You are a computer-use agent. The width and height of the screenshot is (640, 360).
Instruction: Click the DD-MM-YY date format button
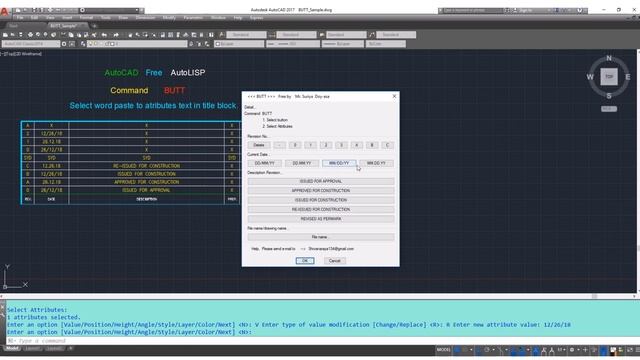[x=264, y=163]
